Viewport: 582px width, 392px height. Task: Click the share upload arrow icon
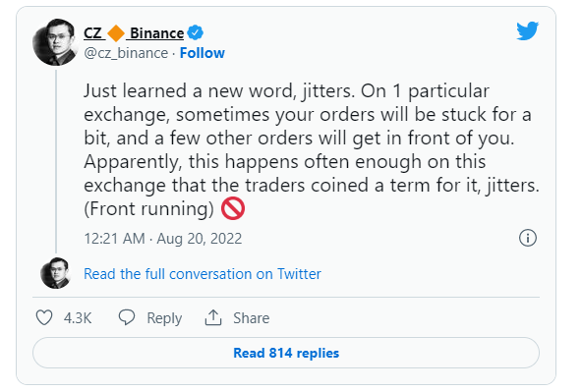point(213,318)
